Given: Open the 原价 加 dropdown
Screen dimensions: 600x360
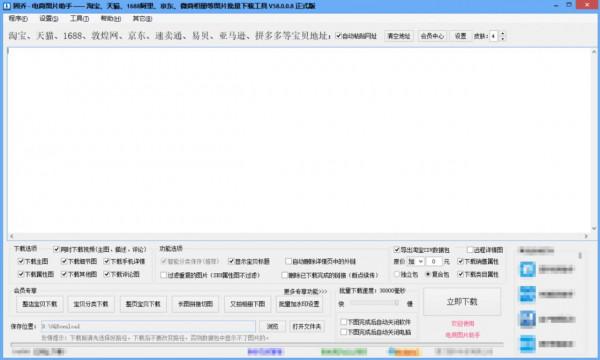Looking at the screenshot, I should [415, 262].
